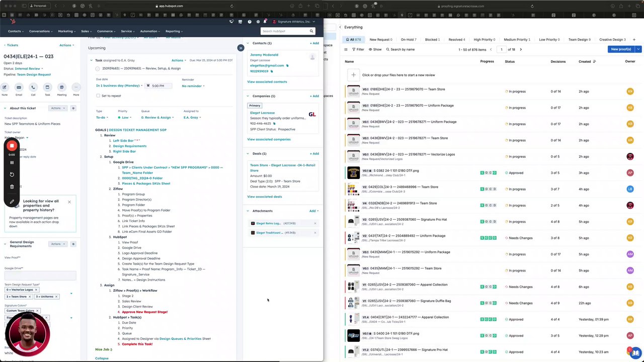Image resolution: width=644 pixels, height=362 pixels.
Task: Click Show eye option in proofing window
Action: point(375,49)
